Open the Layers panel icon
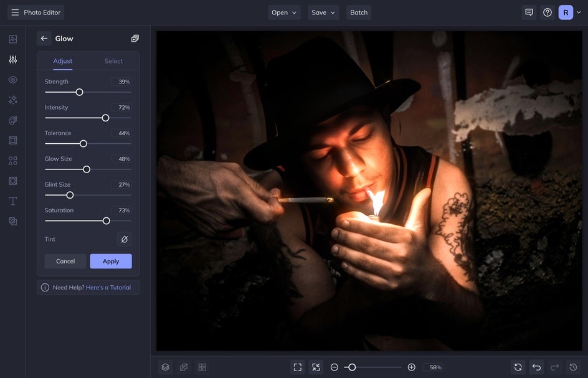588x378 pixels. (166, 367)
